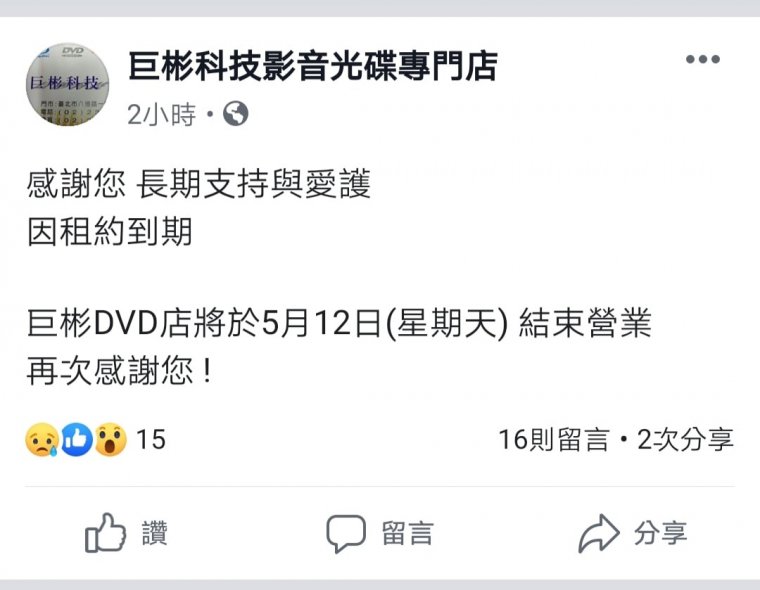Open the 巨彬科技 page profile picture
Image resolution: width=760 pixels, height=590 pixels.
(67, 84)
